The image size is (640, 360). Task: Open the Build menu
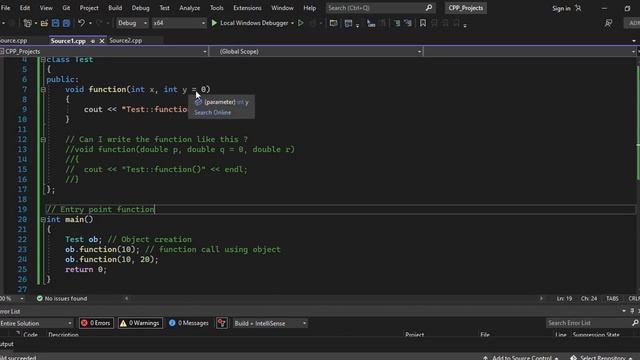point(115,8)
